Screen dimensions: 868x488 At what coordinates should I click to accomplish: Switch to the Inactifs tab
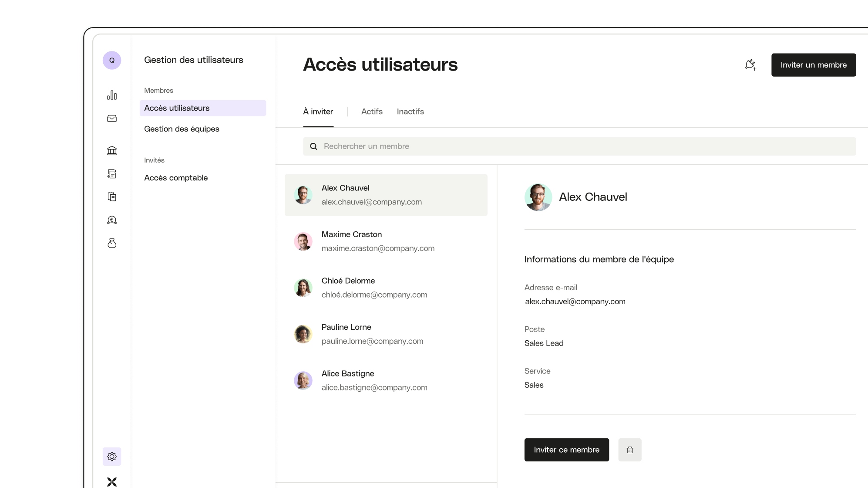pyautogui.click(x=410, y=112)
